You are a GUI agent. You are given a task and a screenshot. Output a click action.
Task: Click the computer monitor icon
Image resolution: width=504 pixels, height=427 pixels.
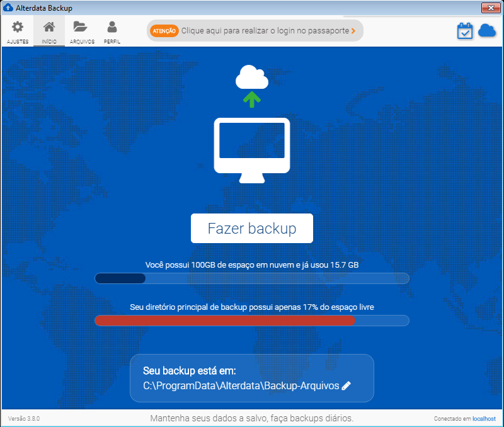tap(252, 151)
